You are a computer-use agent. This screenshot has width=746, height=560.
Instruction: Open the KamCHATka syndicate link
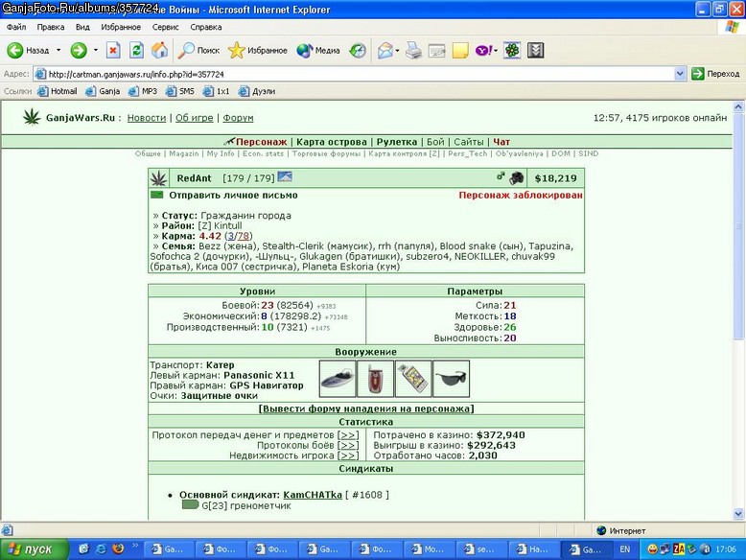pyautogui.click(x=313, y=495)
